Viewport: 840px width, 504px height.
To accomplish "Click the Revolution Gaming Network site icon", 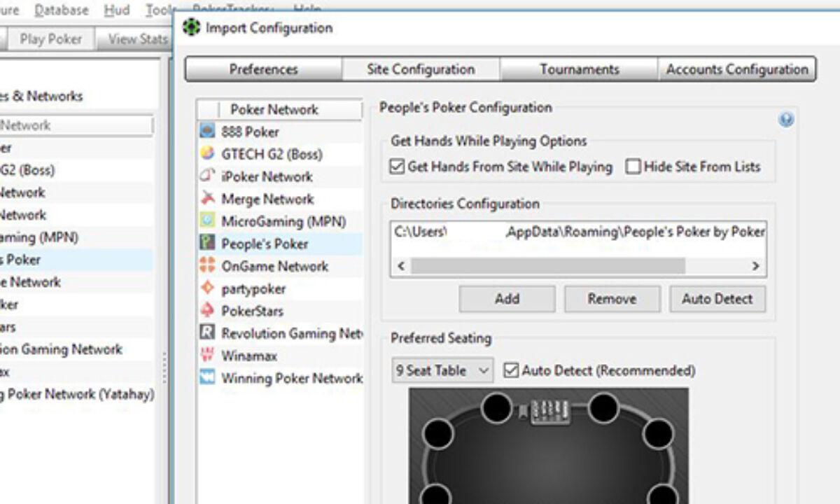I will coord(207,333).
